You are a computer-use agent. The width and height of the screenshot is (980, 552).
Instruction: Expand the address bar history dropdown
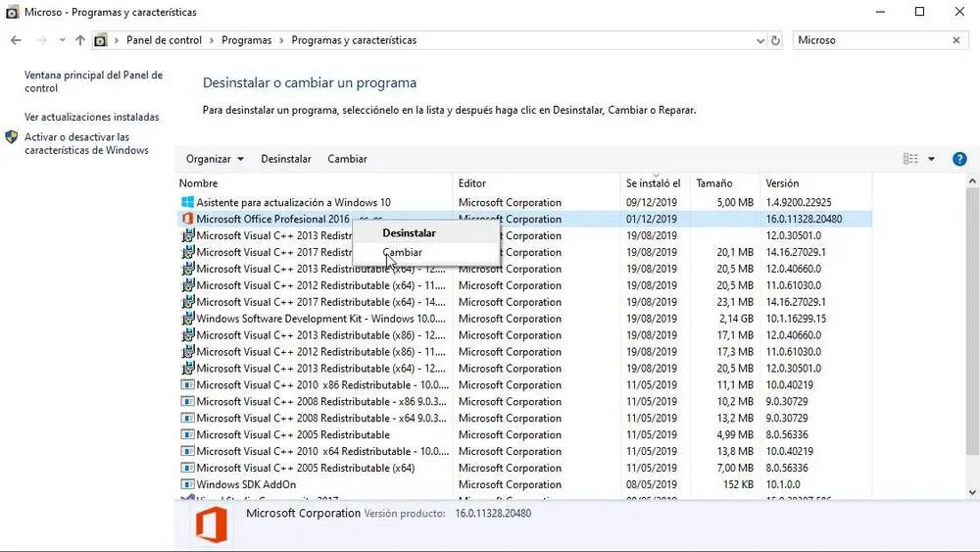pos(760,40)
